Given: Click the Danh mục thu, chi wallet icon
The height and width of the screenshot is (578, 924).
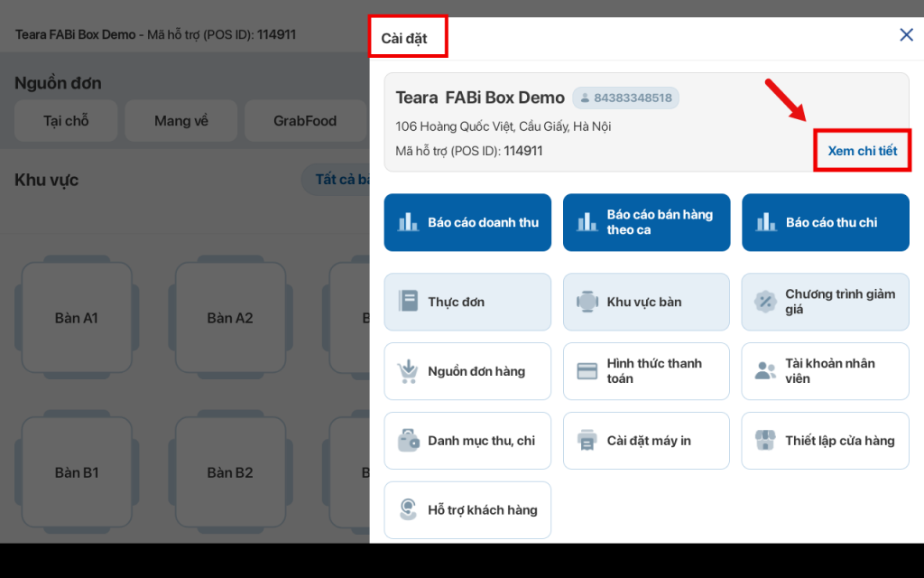Looking at the screenshot, I should coord(408,441).
